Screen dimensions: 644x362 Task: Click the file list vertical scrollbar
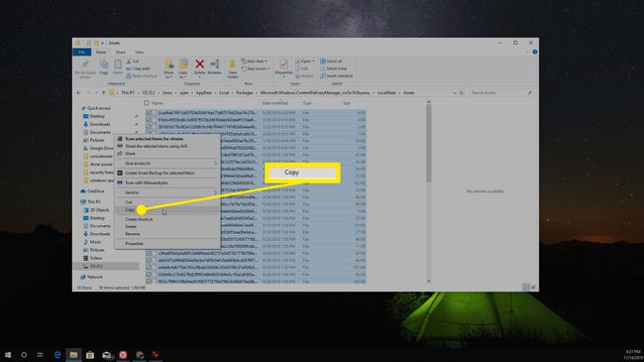[x=429, y=191]
